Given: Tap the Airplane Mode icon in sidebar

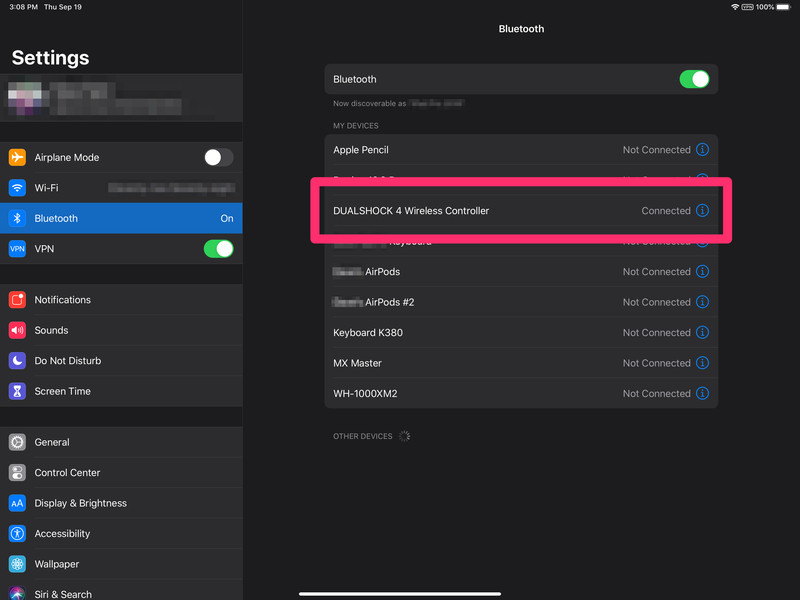Looking at the screenshot, I should click(17, 157).
